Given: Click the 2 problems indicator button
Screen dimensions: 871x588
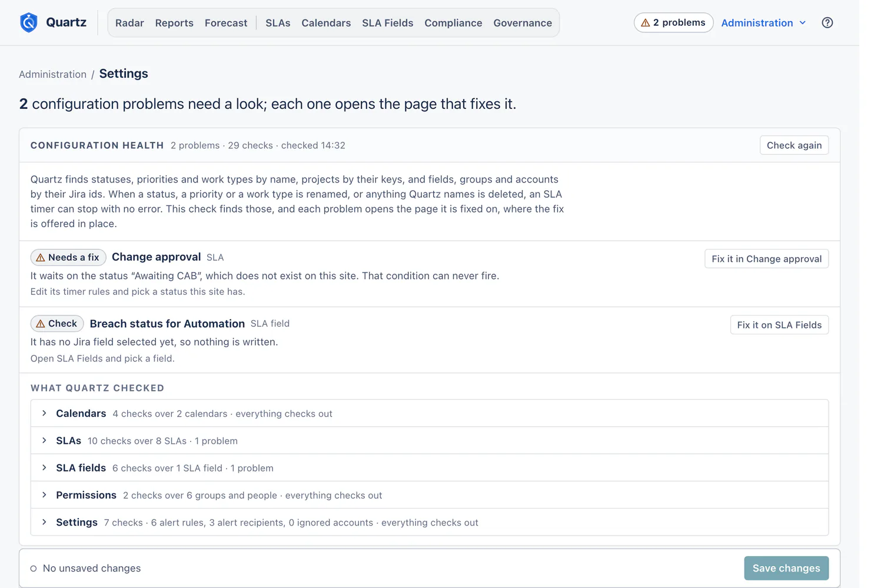Looking at the screenshot, I should [x=673, y=23].
